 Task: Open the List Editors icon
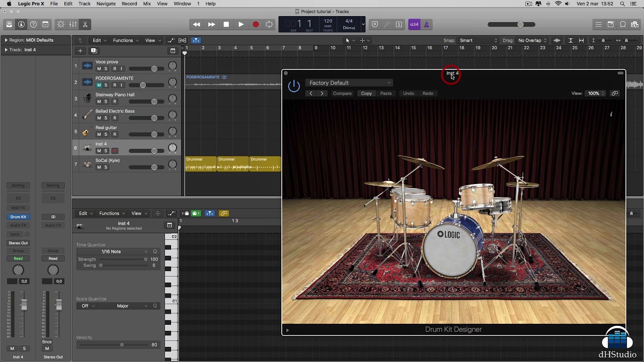[x=598, y=24]
